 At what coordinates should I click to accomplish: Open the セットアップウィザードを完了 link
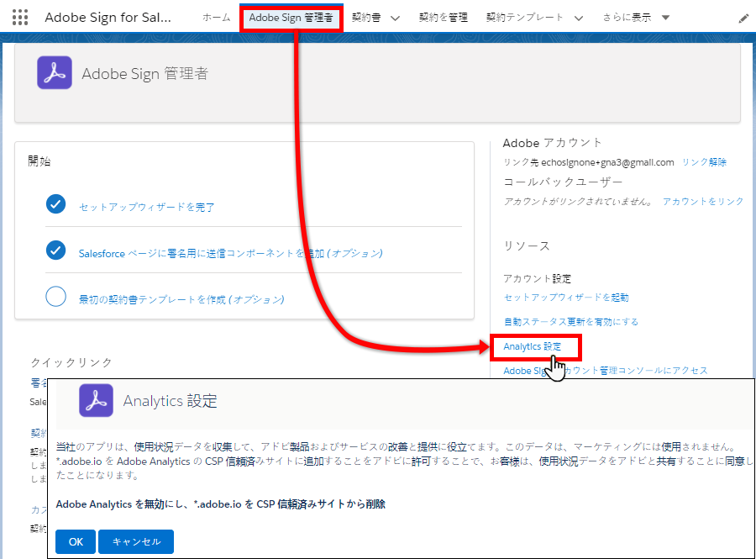coord(146,208)
